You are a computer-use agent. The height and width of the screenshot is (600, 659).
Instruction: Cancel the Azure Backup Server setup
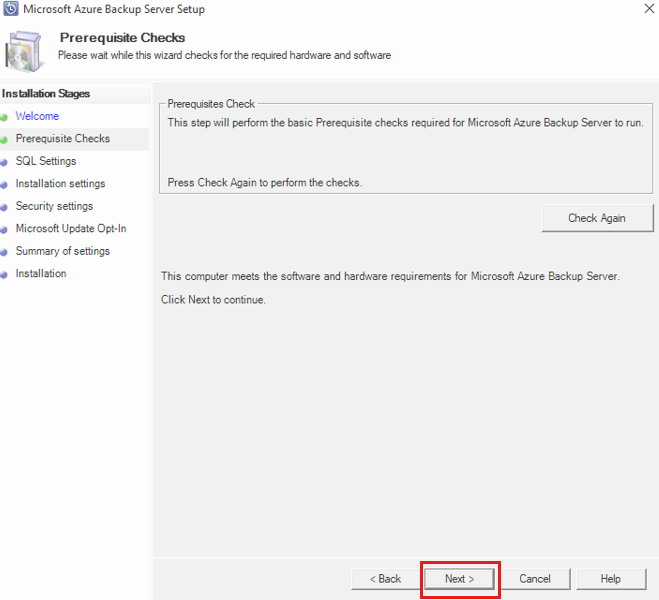pos(535,579)
